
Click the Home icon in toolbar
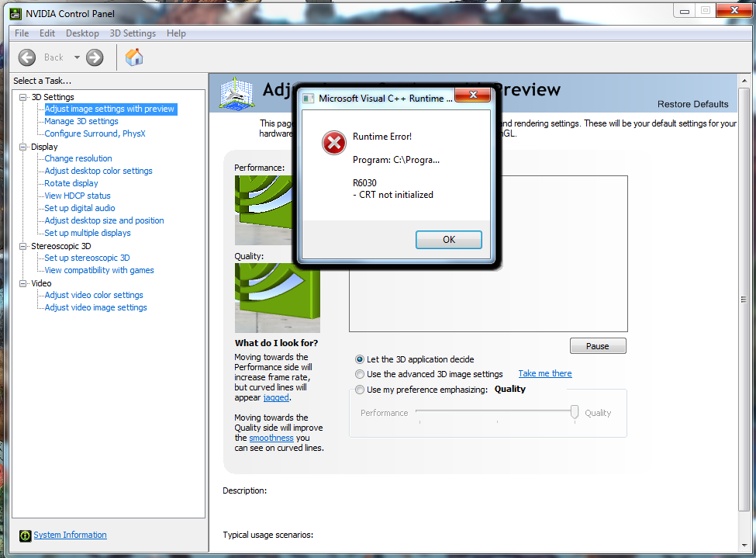tap(134, 57)
